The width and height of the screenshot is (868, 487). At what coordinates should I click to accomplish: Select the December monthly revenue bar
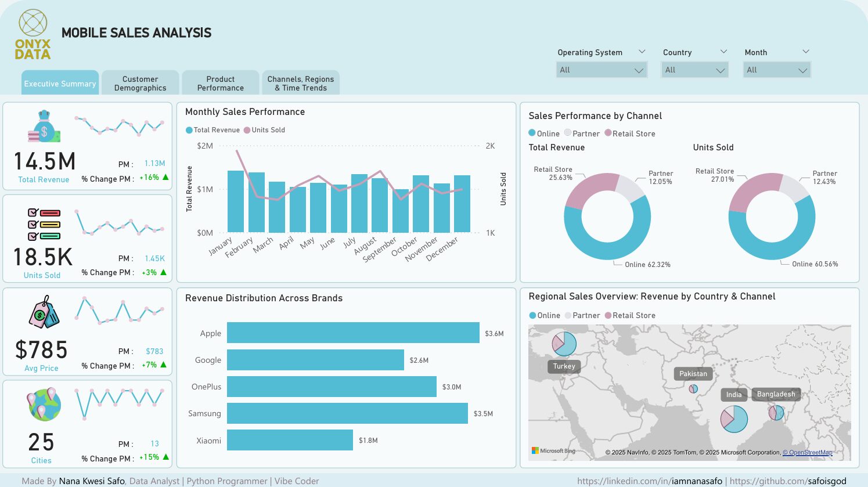point(462,204)
